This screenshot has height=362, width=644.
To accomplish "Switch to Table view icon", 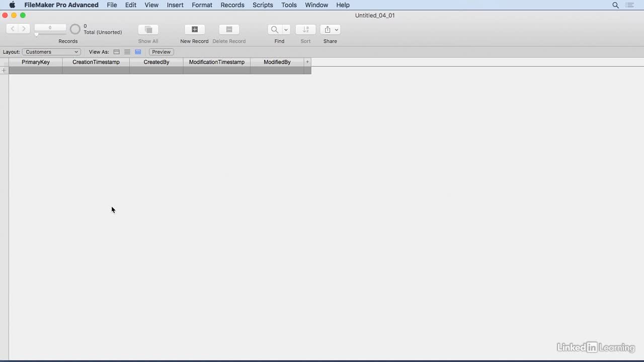I will (138, 52).
